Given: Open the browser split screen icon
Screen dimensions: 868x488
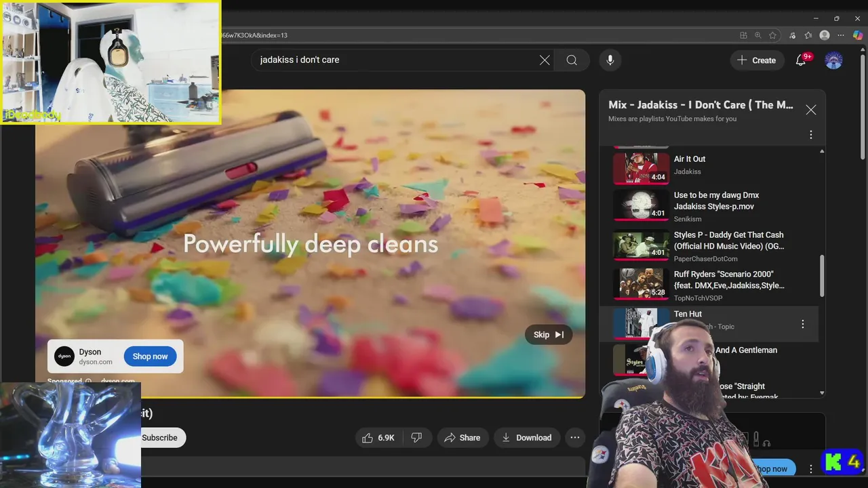Looking at the screenshot, I should 744,35.
